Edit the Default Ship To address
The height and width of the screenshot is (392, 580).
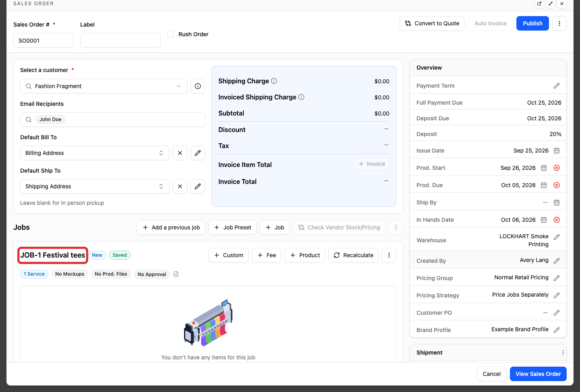[198, 186]
